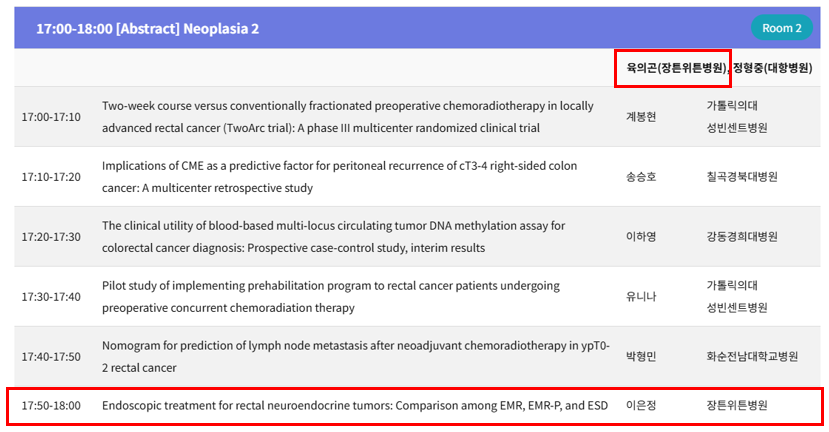Click affiliation 화순전남대학교병원
Viewport: 829px width, 432px height.
pos(752,357)
